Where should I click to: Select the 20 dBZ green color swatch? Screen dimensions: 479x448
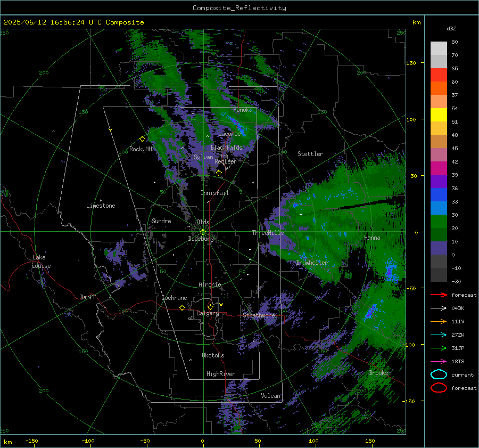click(439, 222)
